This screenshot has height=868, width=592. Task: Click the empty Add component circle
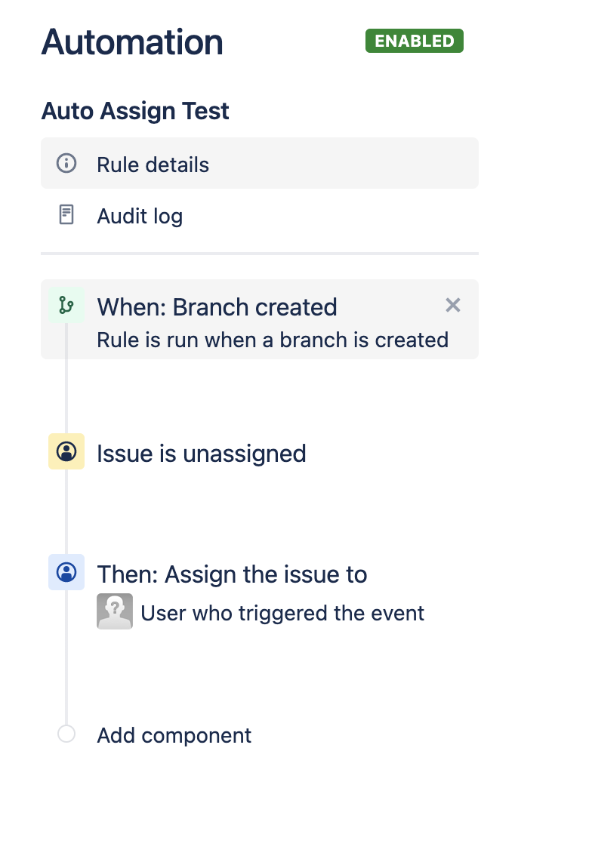66,734
